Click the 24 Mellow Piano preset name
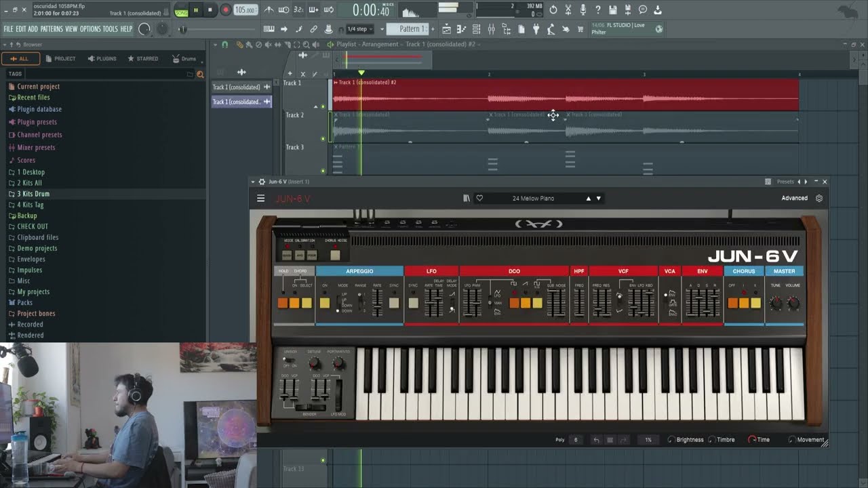The image size is (868, 488). pos(533,199)
